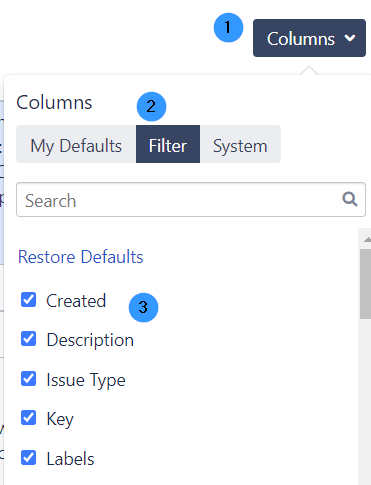The image size is (371, 485).
Task: Click the blue numbered marker 3
Action: point(143,307)
